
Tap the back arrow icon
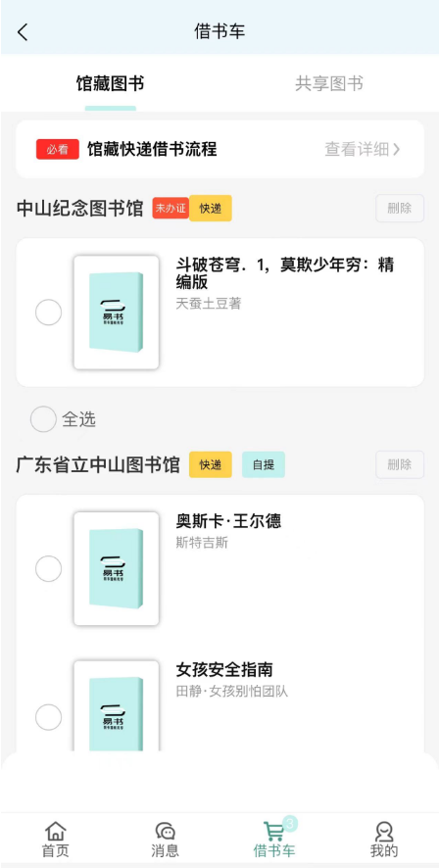(x=23, y=32)
